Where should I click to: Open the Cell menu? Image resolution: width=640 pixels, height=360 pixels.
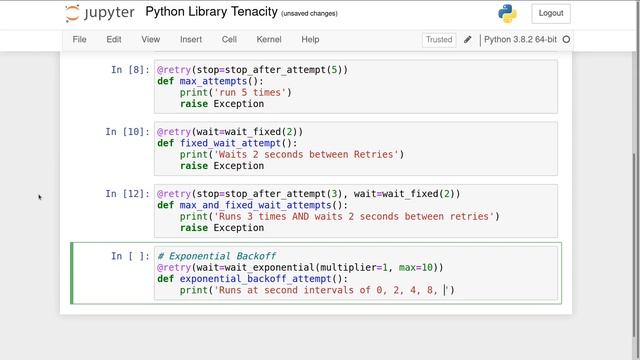point(229,40)
